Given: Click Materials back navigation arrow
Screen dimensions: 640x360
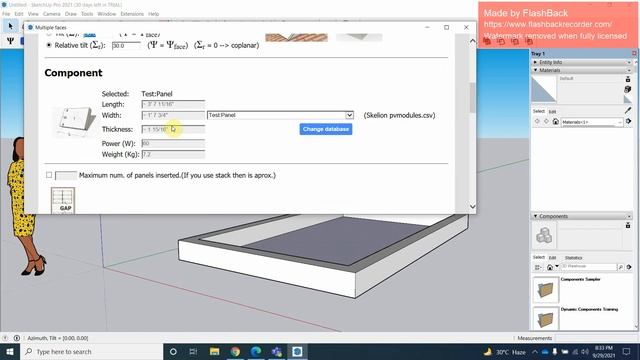Looking at the screenshot, I should [x=537, y=121].
